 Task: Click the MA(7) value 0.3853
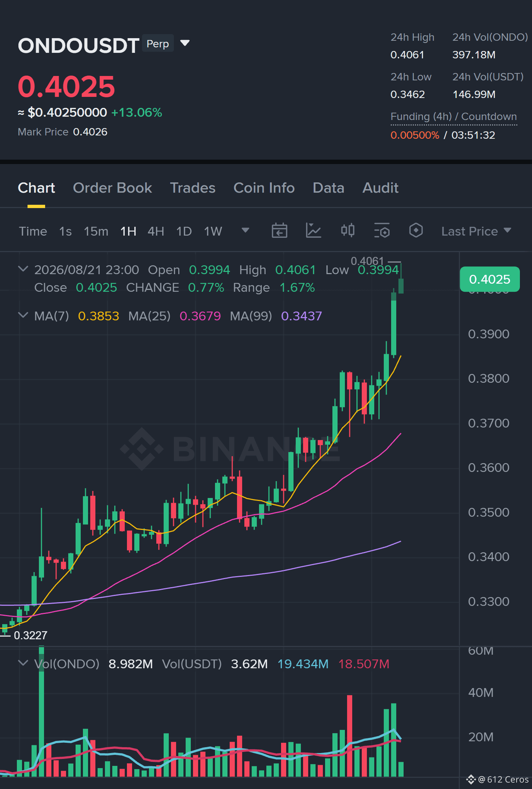click(98, 316)
